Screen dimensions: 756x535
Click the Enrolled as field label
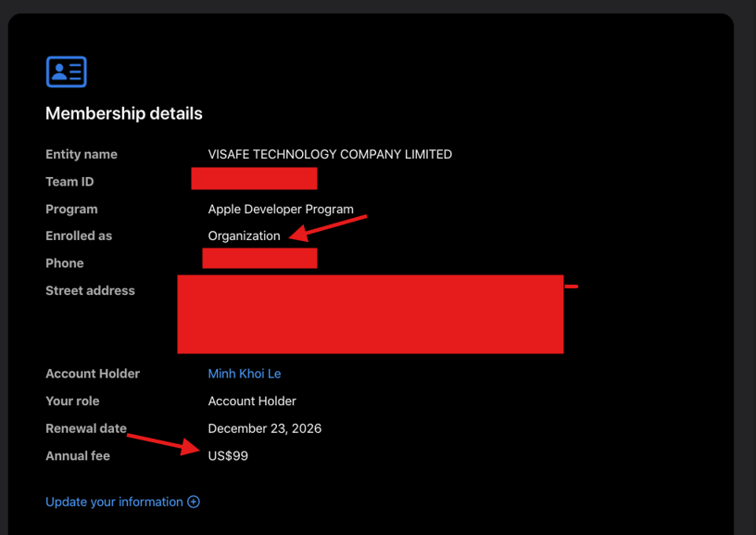pos(79,236)
